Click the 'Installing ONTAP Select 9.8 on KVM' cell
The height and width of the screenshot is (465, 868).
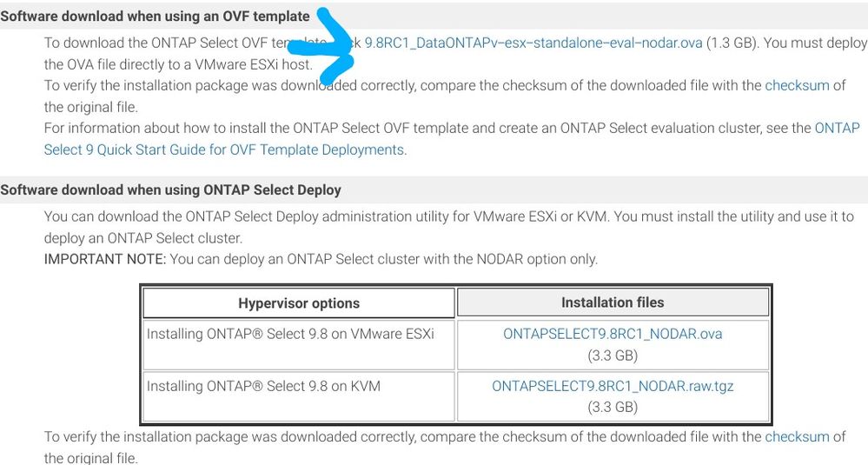pyautogui.click(x=263, y=386)
